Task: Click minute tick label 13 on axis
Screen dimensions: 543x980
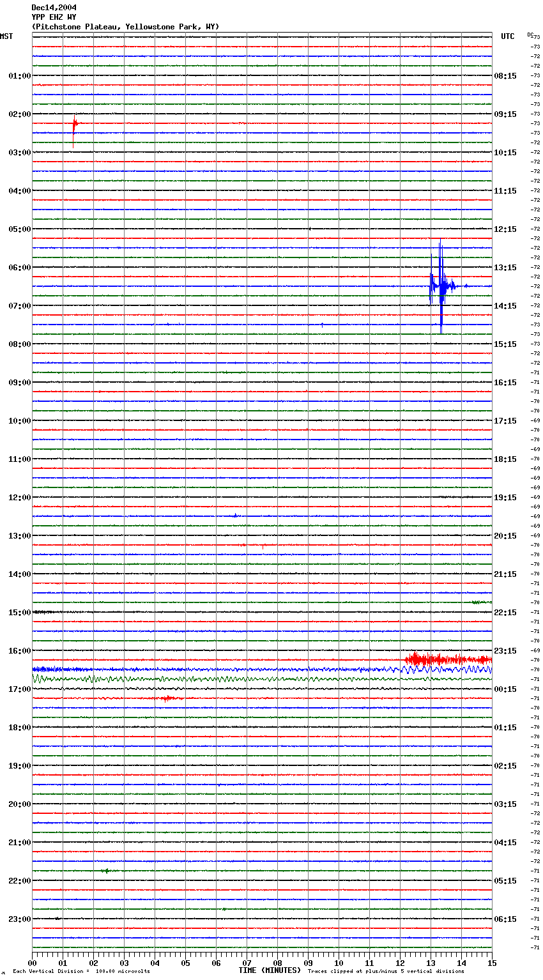Action: click(x=431, y=963)
